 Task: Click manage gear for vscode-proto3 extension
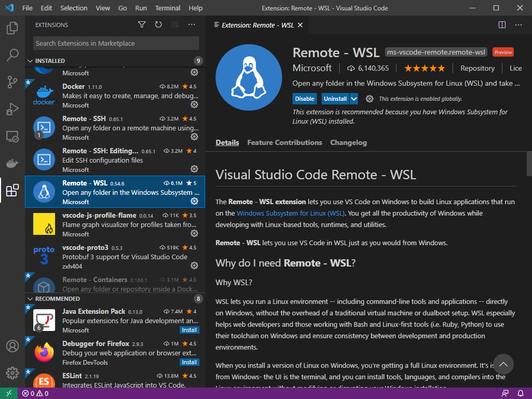194,265
